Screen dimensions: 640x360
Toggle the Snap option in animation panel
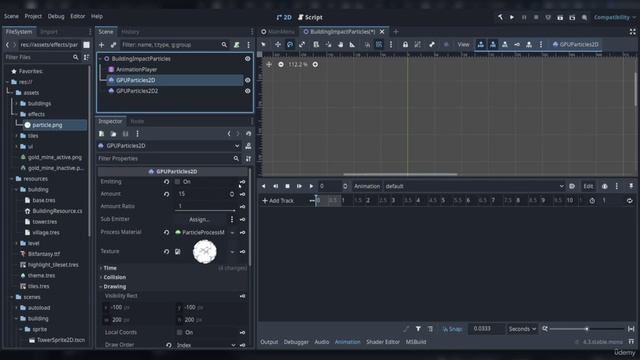click(452, 329)
